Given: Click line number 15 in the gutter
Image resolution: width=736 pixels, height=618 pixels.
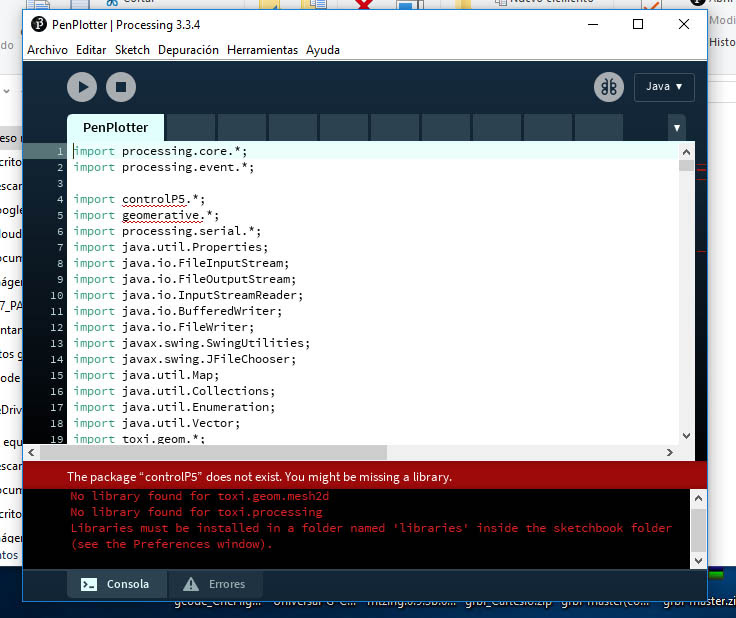Looking at the screenshot, I should (x=57, y=375).
